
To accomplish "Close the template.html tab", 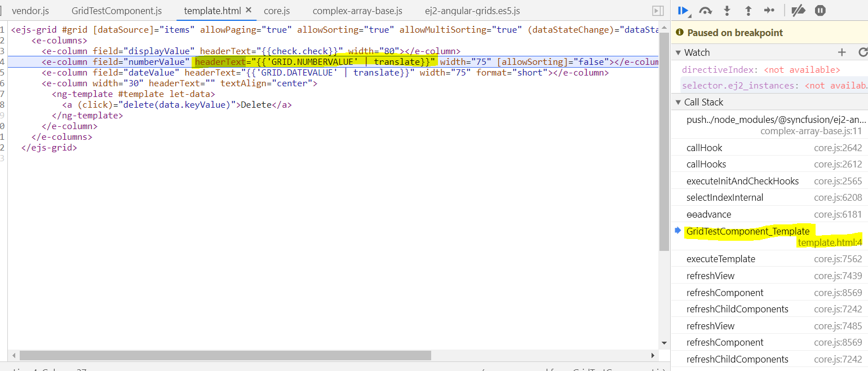I will (249, 10).
